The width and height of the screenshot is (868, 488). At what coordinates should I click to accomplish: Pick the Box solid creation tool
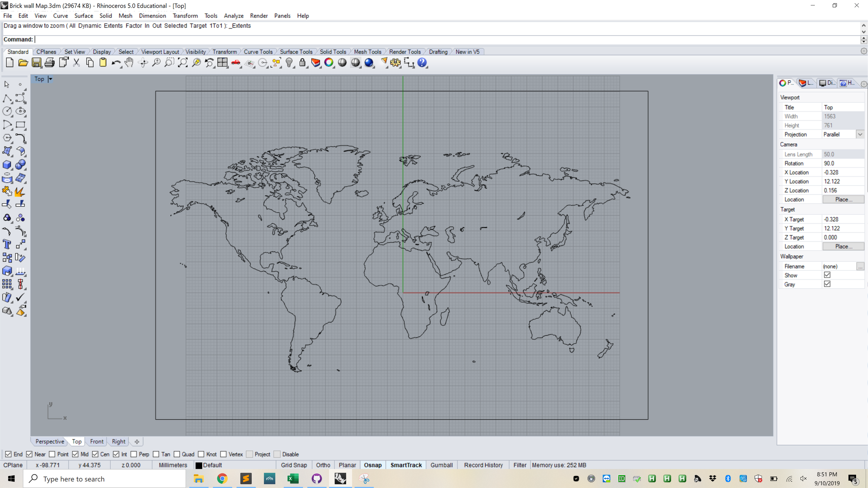[x=7, y=164]
